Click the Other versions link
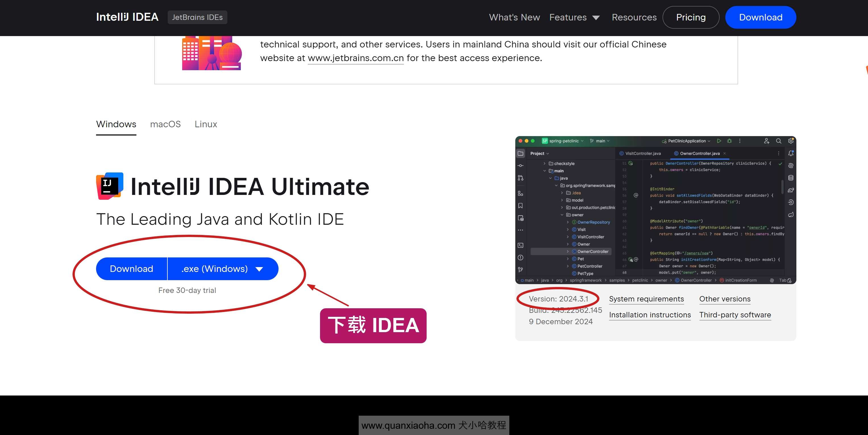 tap(725, 299)
